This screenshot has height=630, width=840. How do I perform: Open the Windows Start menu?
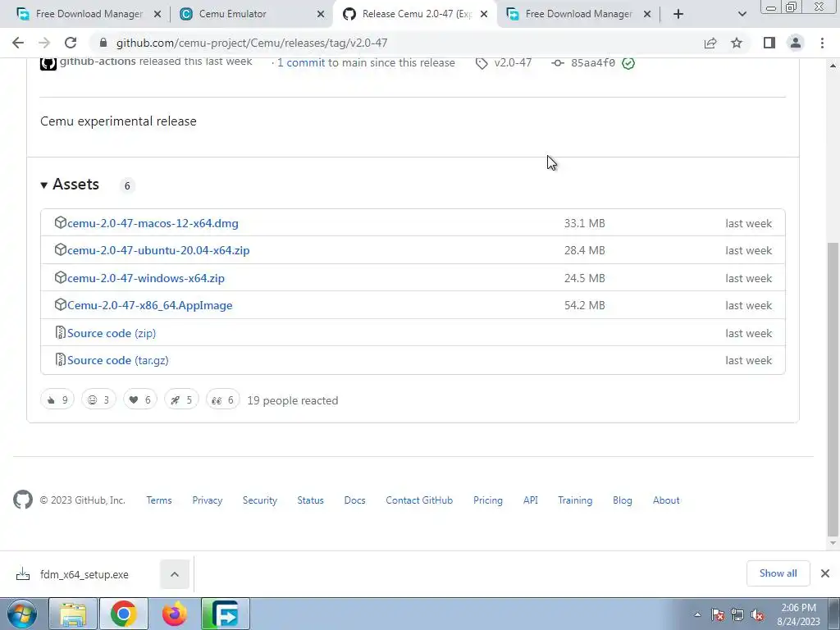pyautogui.click(x=22, y=614)
